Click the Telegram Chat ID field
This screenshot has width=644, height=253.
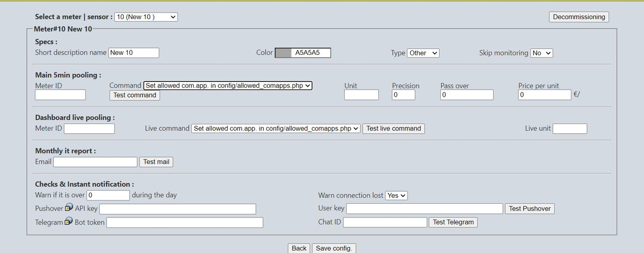(385, 222)
